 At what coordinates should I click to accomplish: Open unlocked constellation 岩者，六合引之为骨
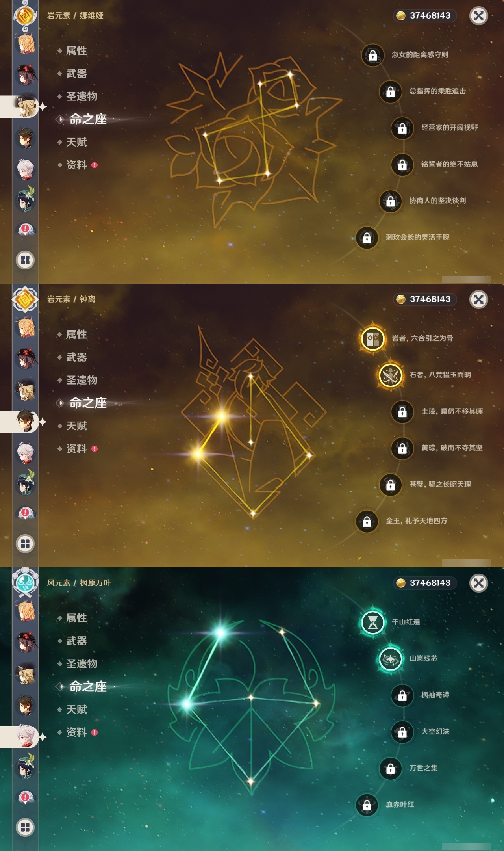(372, 338)
